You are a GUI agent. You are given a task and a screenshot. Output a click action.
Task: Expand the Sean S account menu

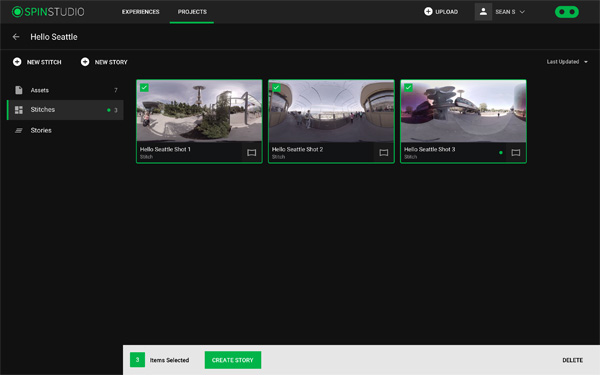pos(510,12)
